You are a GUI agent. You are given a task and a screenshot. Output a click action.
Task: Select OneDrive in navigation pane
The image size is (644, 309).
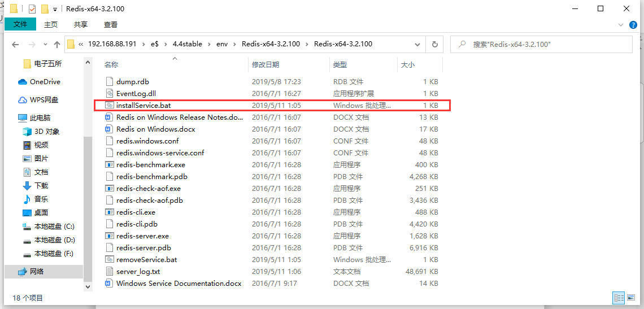[x=40, y=82]
